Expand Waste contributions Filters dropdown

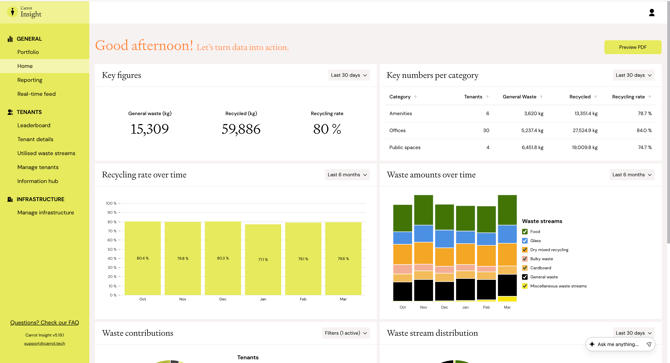(346, 333)
